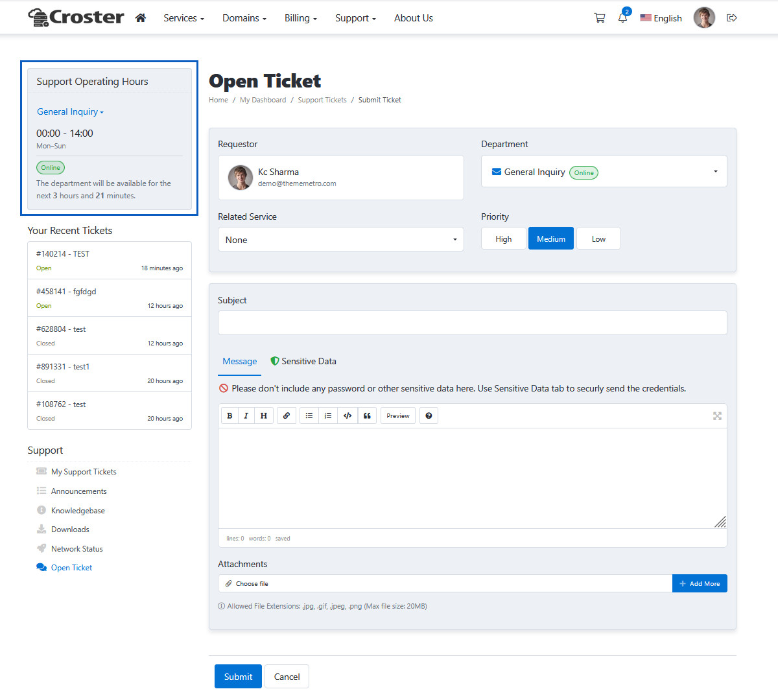The width and height of the screenshot is (778, 700).
Task: Choose Low priority for the ticket
Action: click(598, 239)
